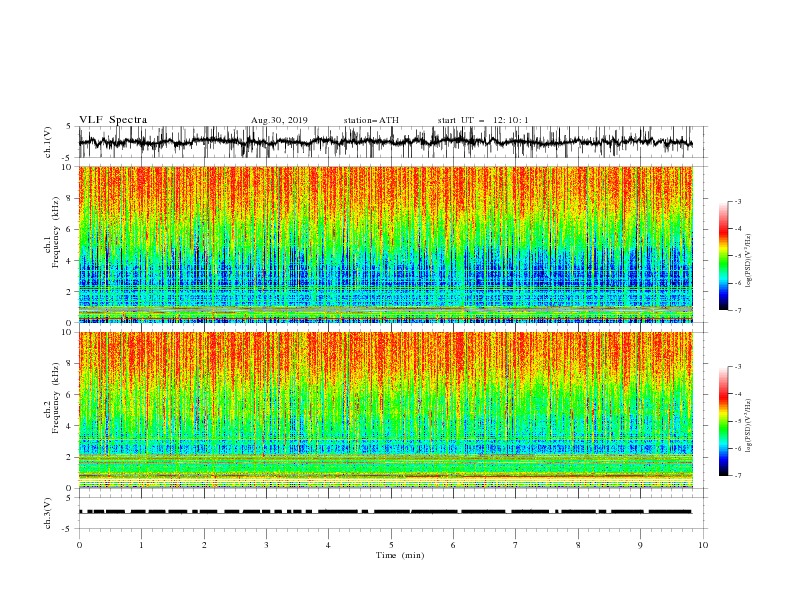
Task: Click the '-3' value on ch.1 colorbar
Action: (738, 201)
